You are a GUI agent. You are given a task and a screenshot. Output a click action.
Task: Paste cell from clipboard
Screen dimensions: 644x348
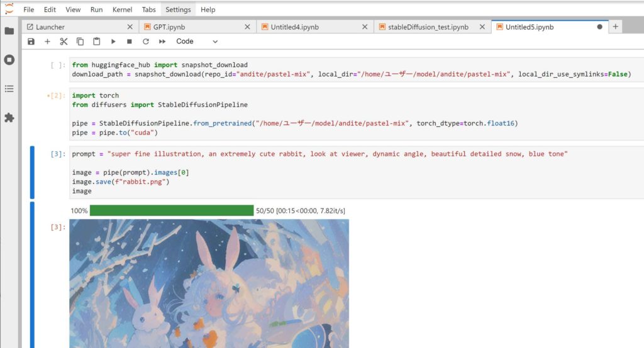point(96,41)
